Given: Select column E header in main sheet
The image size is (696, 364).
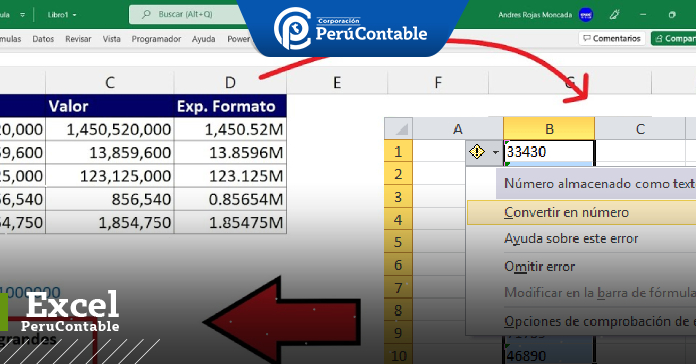Looking at the screenshot, I should (337, 82).
